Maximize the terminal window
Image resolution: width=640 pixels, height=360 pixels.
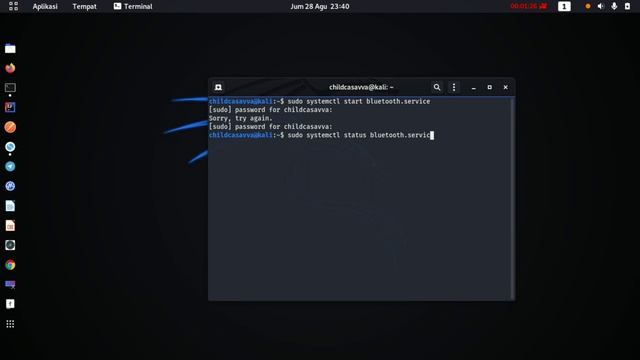489,87
